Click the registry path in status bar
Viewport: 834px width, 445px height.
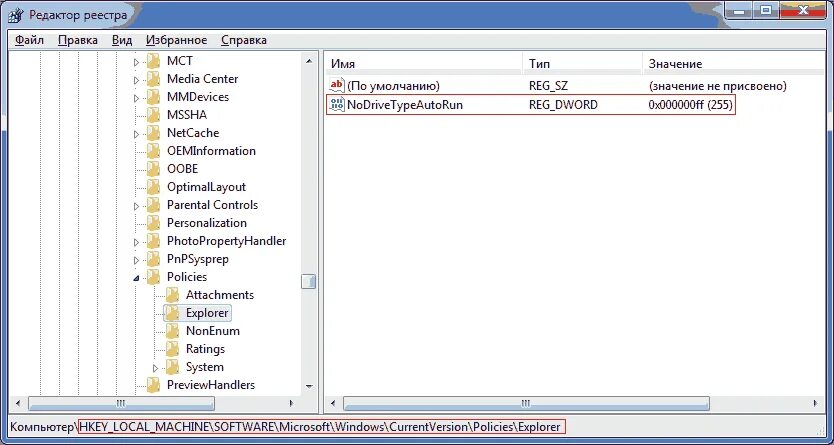[321, 427]
